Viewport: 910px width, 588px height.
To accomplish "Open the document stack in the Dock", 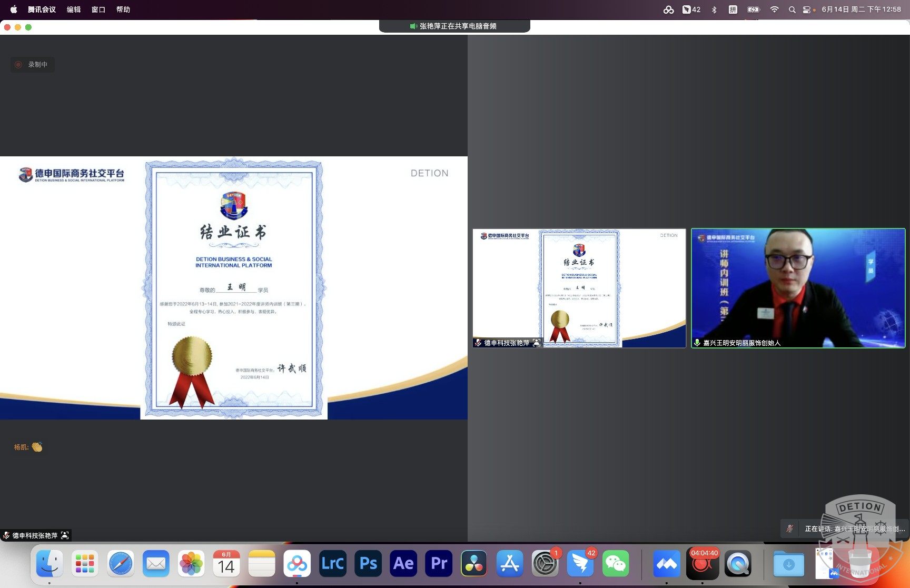I will pyautogui.click(x=826, y=563).
